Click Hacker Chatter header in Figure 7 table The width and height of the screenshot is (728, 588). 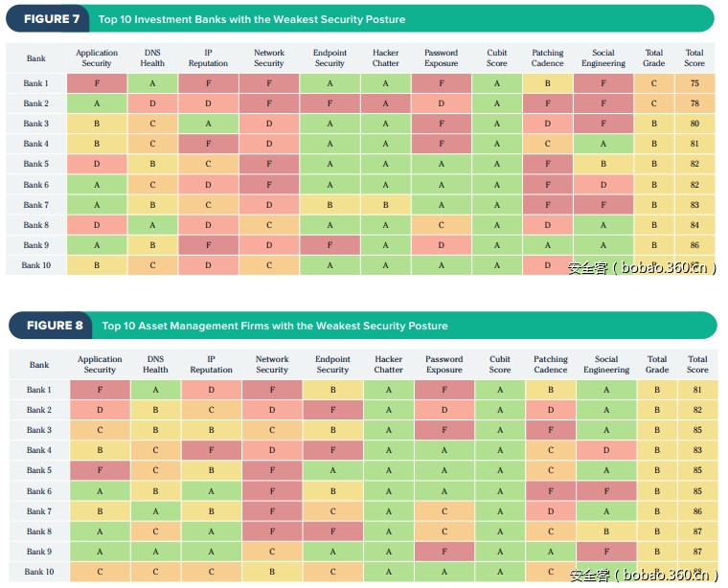pos(386,58)
